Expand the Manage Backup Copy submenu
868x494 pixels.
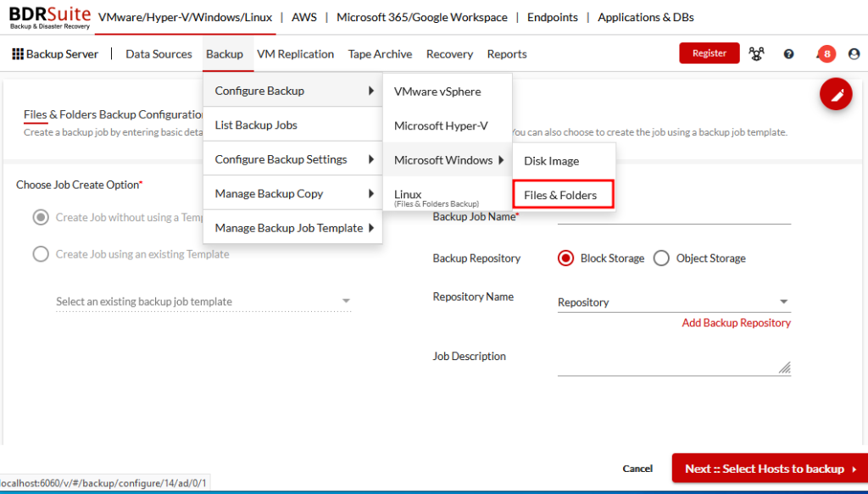pos(292,193)
